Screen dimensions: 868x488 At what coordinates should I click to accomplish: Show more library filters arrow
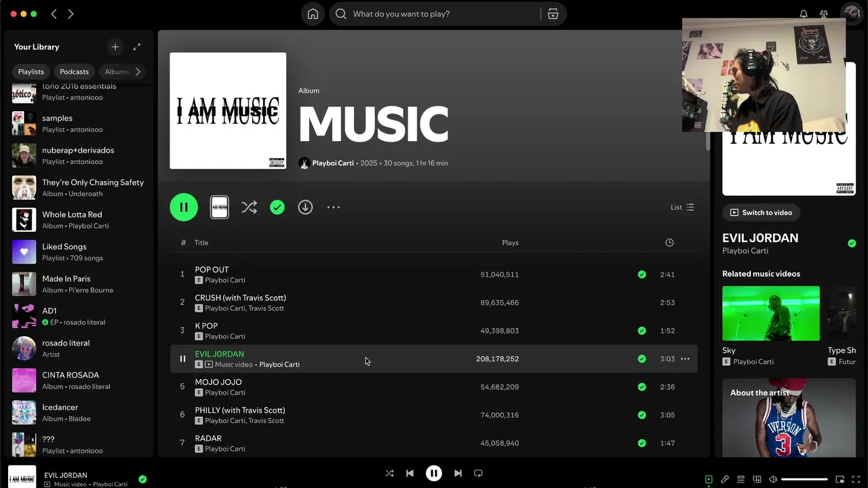click(138, 72)
